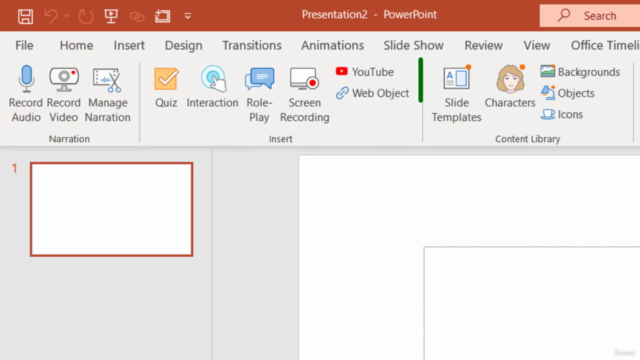The width and height of the screenshot is (640, 360).
Task: Insert an Interaction
Action: pos(212,87)
